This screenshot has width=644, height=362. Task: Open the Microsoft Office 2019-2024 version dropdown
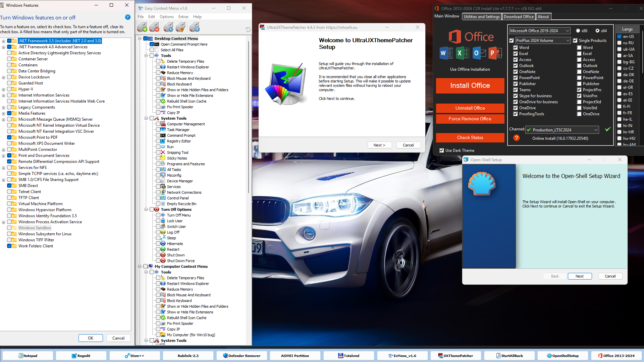tap(539, 31)
